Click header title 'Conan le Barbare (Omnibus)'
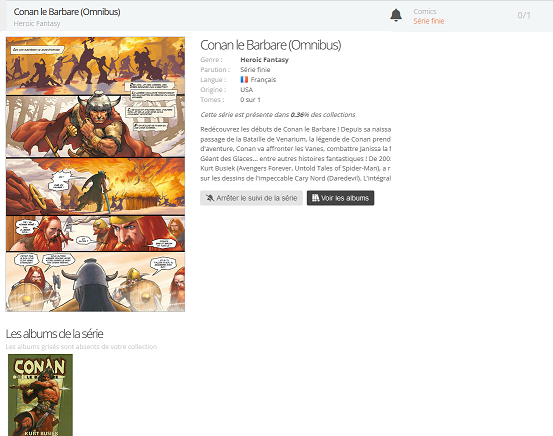 point(67,12)
